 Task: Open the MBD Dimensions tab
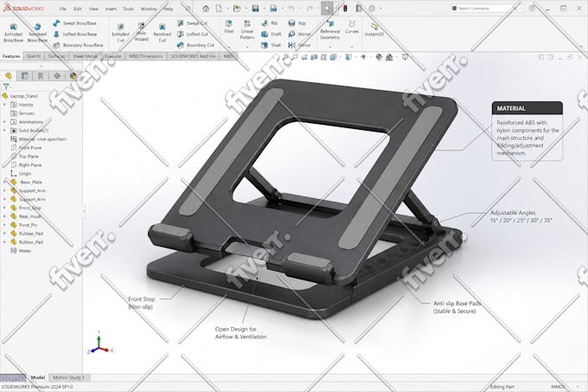tap(146, 56)
